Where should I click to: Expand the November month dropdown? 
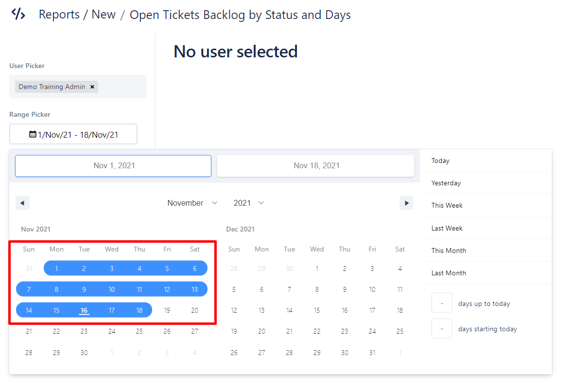(x=192, y=203)
